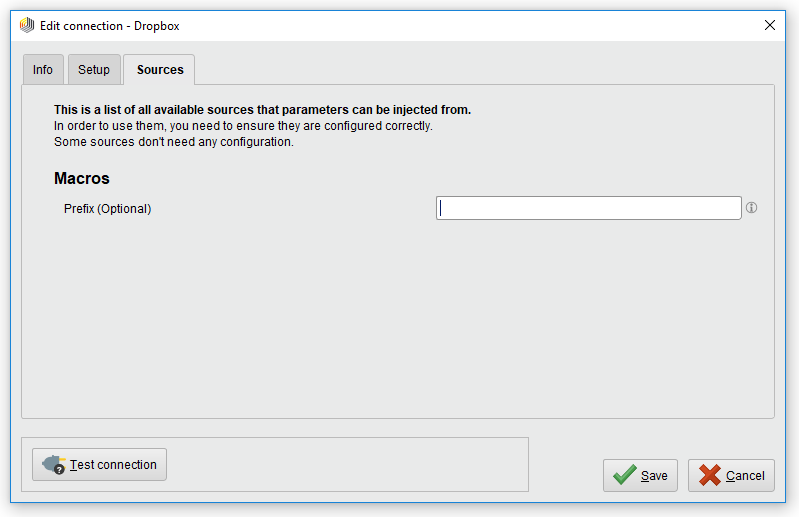Image resolution: width=799 pixels, height=517 pixels.
Task: Click the green checkmark icon on Save
Action: pyautogui.click(x=625, y=475)
